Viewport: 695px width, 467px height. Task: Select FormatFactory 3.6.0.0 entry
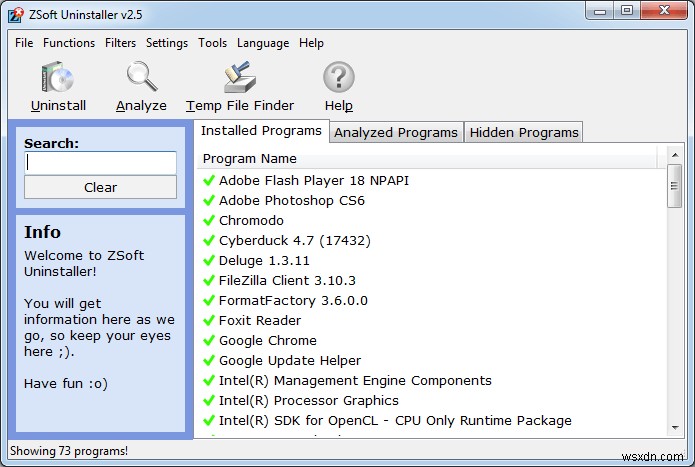pyautogui.click(x=293, y=300)
